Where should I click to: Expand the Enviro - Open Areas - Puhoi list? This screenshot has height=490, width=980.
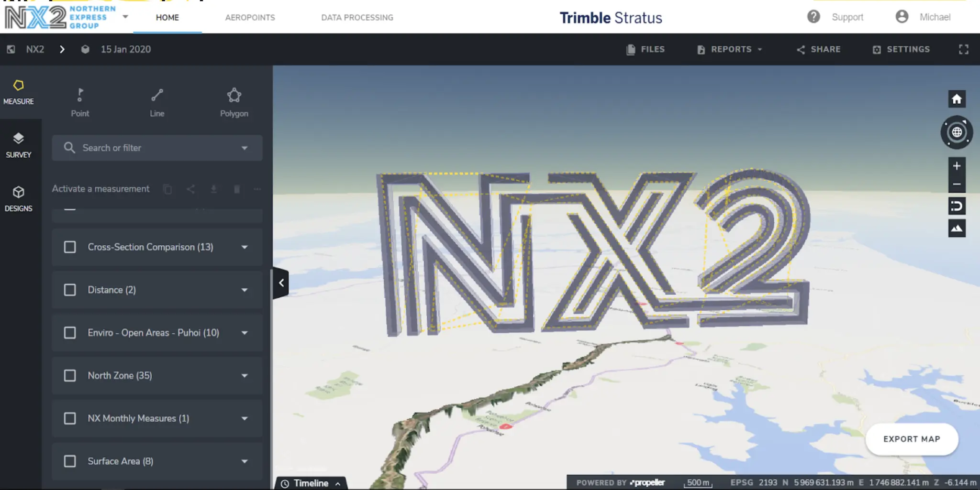coord(245,333)
